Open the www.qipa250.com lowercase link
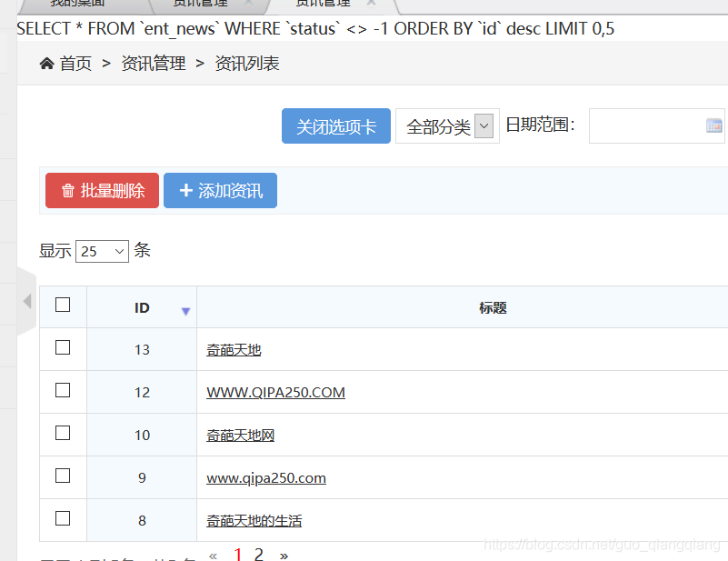The image size is (728, 561). (266, 478)
